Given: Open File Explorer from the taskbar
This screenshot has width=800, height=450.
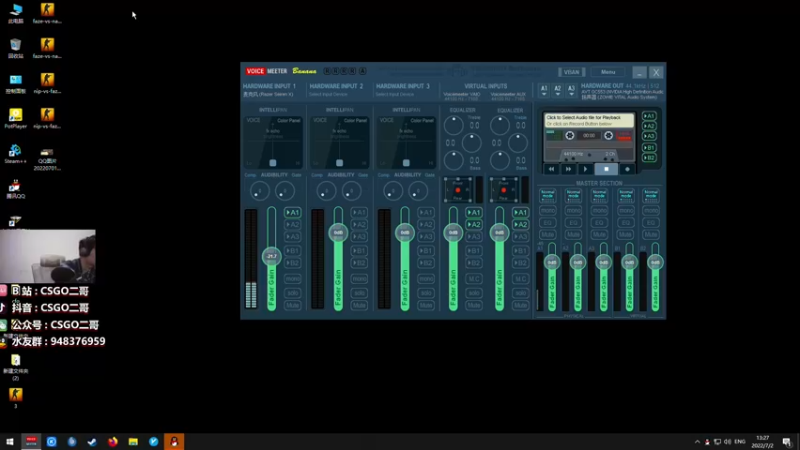Looking at the screenshot, I should pyautogui.click(x=133, y=442).
